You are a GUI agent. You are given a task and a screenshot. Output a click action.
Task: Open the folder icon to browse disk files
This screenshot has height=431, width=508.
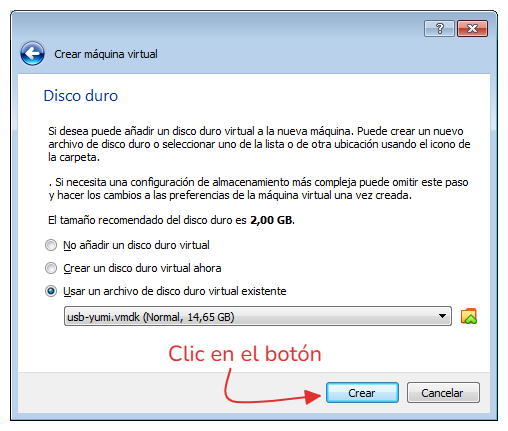point(468,316)
